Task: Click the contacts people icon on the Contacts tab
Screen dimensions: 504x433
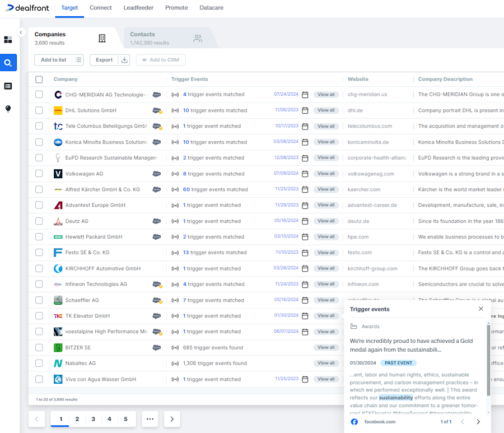Action: (x=197, y=38)
